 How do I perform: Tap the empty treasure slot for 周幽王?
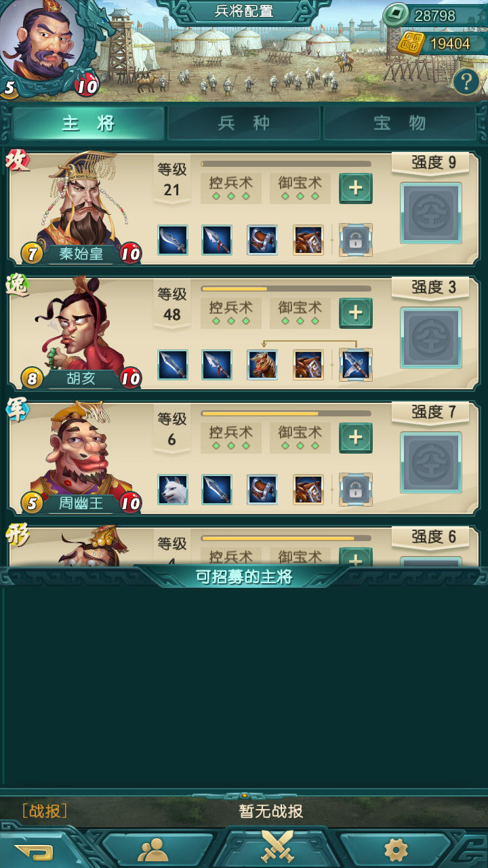tap(431, 462)
